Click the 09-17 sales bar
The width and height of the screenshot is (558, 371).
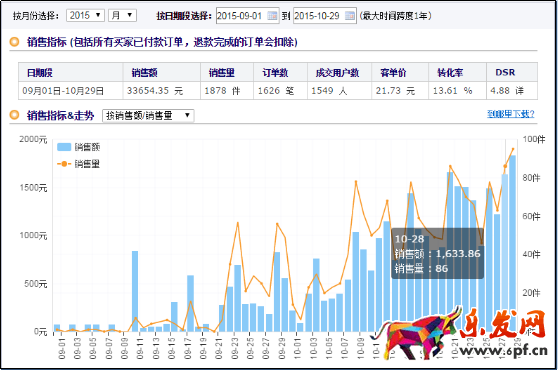(190, 303)
